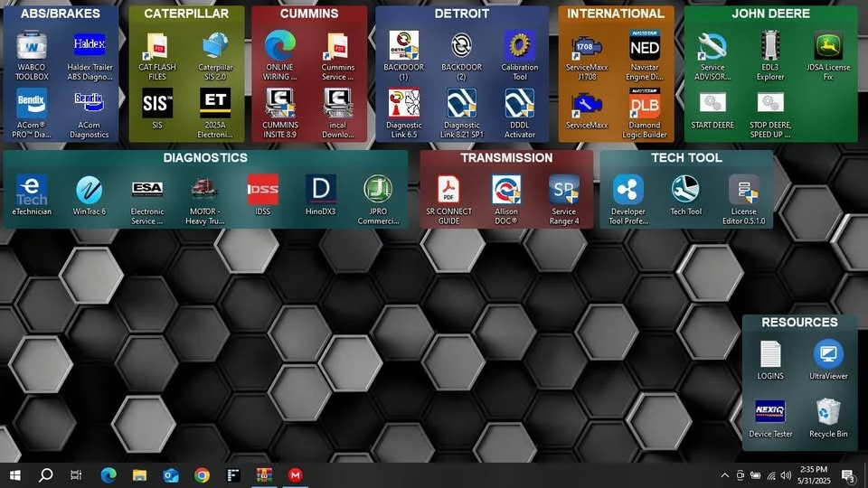Screen dimensions: 868x488
Task: Open MOTOR Heavy Truck icon
Action: [x=205, y=200]
